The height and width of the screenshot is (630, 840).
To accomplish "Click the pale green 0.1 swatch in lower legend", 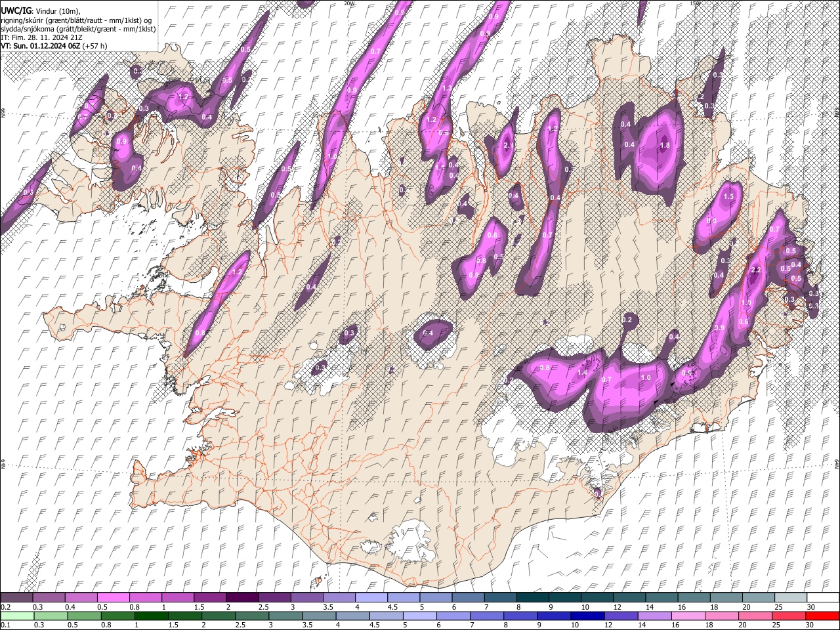I will (16, 616).
